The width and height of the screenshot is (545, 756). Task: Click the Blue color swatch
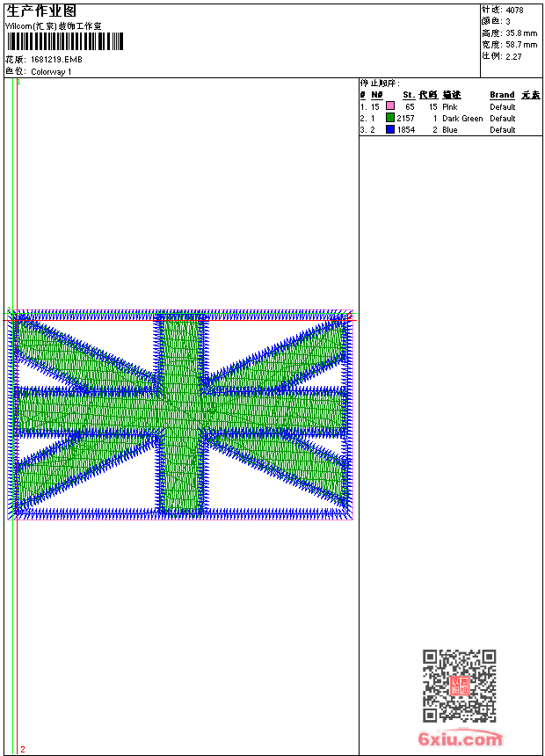point(390,129)
